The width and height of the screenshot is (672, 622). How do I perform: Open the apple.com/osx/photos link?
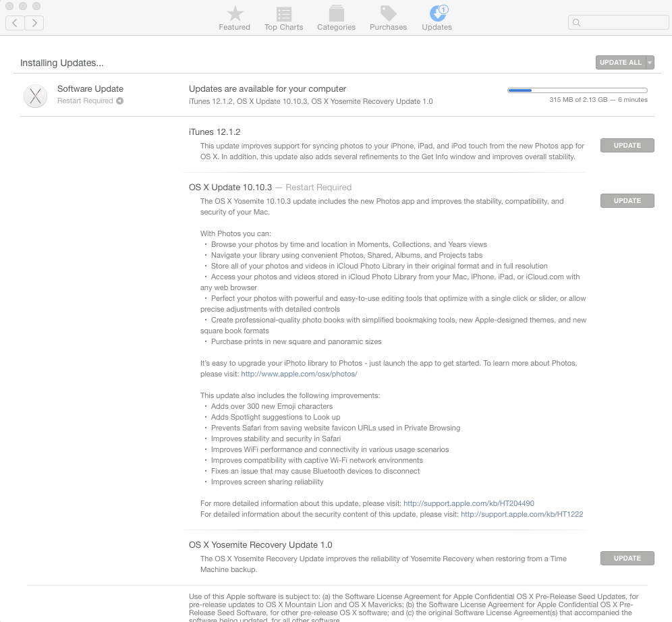(x=299, y=374)
